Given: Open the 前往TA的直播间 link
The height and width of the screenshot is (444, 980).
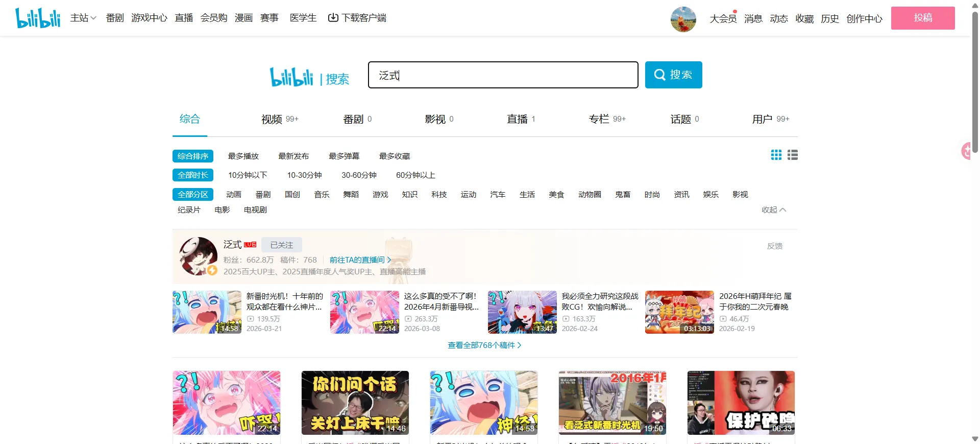Looking at the screenshot, I should [x=360, y=260].
